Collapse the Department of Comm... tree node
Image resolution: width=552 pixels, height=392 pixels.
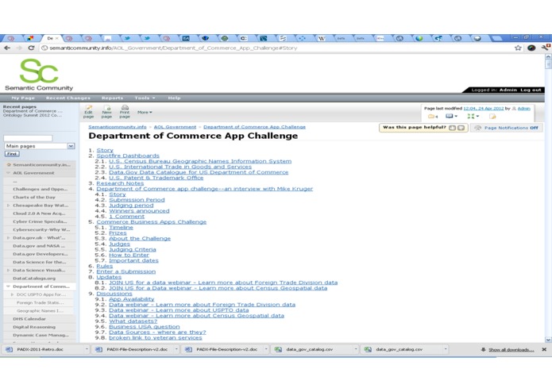click(x=8, y=286)
